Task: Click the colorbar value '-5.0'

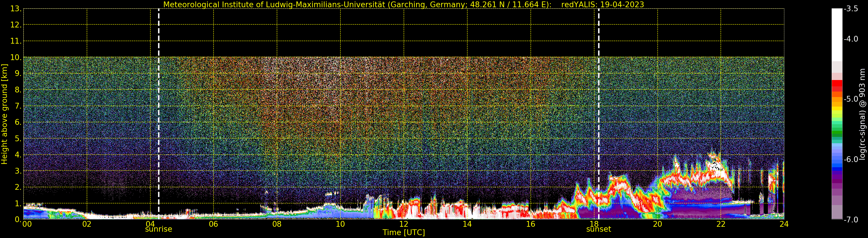Action: 851,99
